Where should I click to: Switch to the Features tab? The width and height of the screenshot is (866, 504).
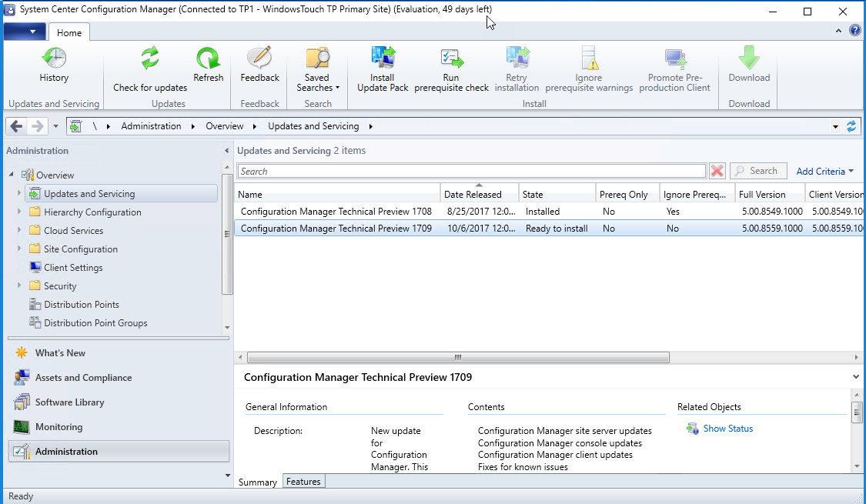pos(303,482)
